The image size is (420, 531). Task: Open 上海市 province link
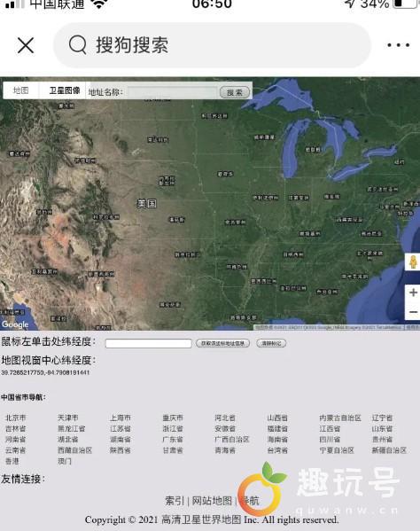121,418
